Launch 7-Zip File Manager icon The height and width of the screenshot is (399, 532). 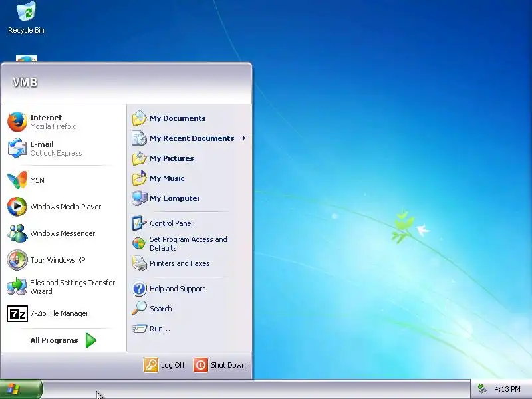pos(17,313)
